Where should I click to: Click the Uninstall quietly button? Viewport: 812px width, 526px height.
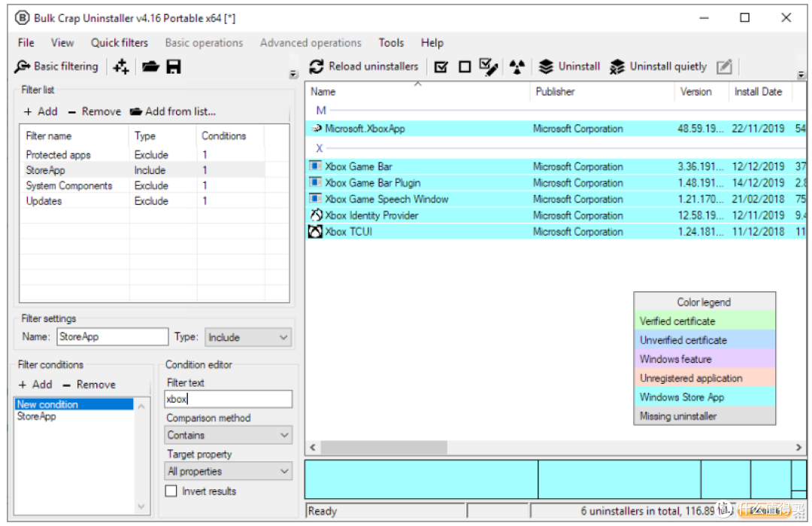coord(658,66)
